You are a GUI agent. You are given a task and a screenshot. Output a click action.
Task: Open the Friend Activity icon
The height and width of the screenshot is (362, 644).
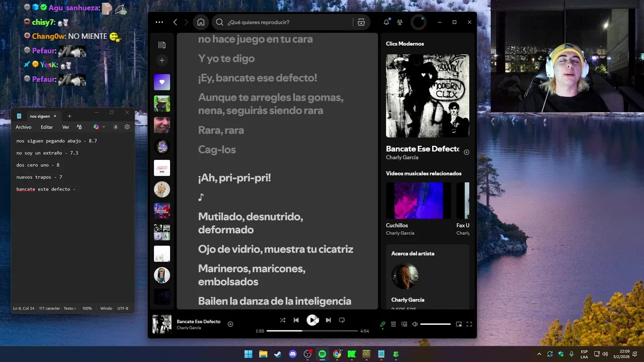point(400,22)
